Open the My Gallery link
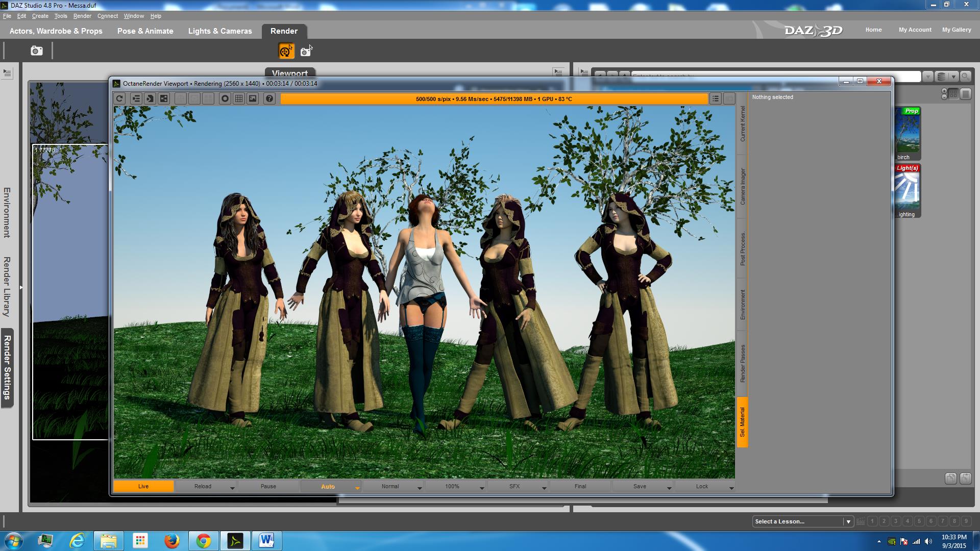Viewport: 980px width, 551px height. coord(957,30)
